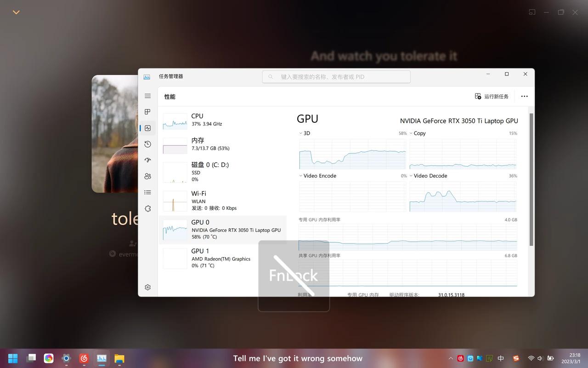Click the large GPU heading text

[x=307, y=119]
